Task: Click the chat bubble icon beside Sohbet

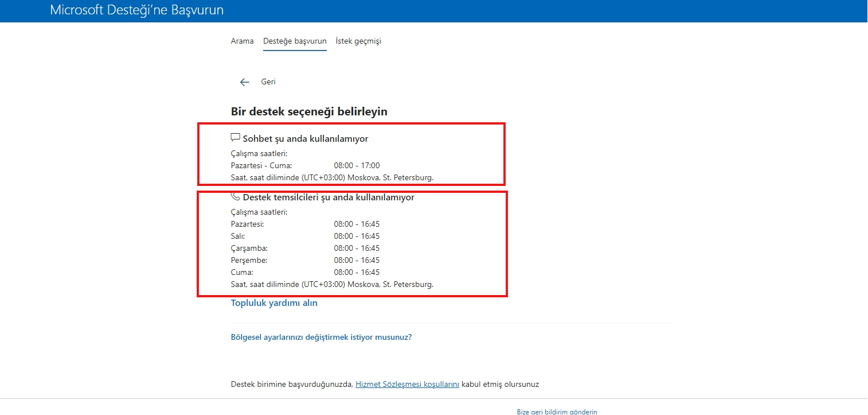Action: coord(235,138)
